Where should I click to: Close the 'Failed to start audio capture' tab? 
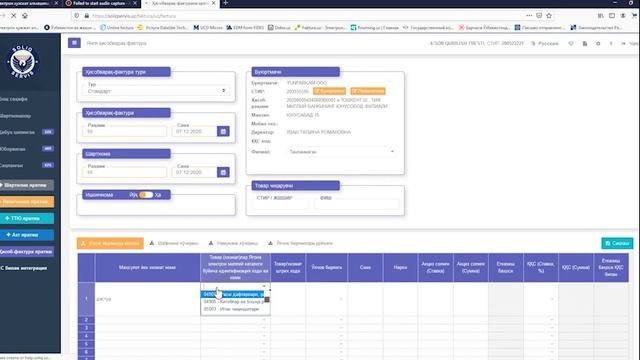coord(135,3)
